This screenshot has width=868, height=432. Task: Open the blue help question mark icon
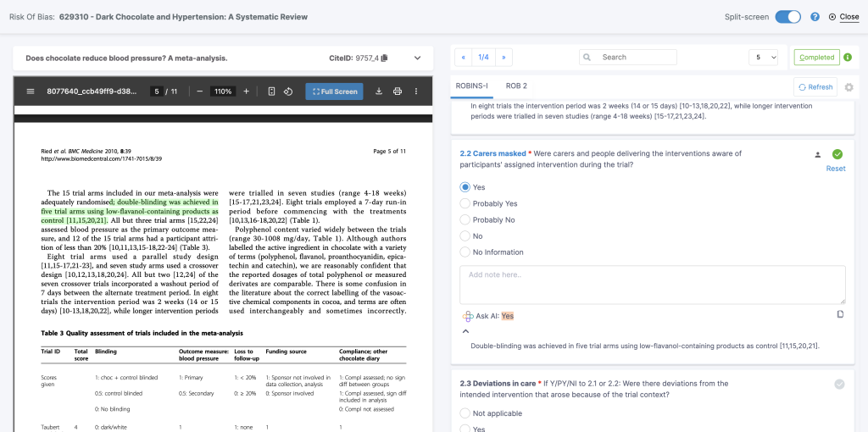point(815,17)
